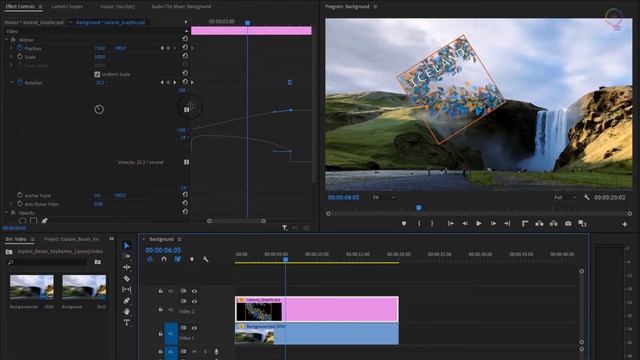This screenshot has height=360, width=640.
Task: Open zoom level Fit dropdown
Action: 384,197
